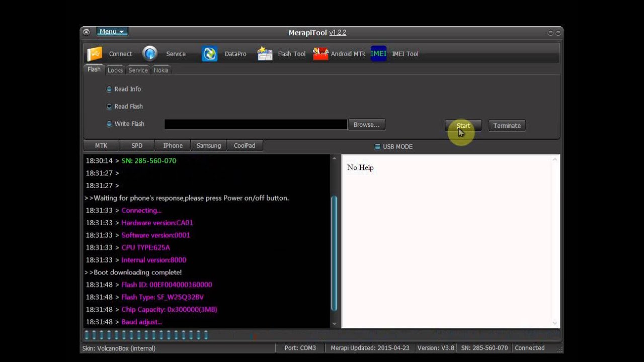
Task: Select the CoolPad platform tab
Action: [245, 146]
